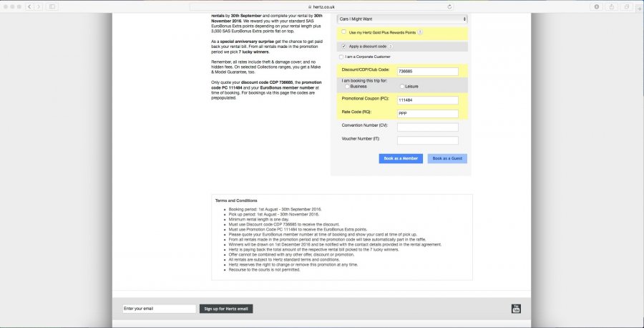Image resolution: width=644 pixels, height=328 pixels.
Task: Open the downloads icon in Safari toolbar
Action: (x=596, y=6)
